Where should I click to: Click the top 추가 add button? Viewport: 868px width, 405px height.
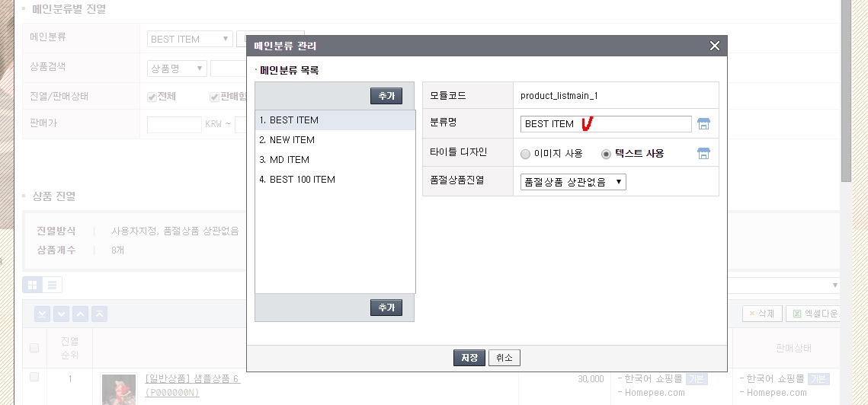pyautogui.click(x=386, y=96)
